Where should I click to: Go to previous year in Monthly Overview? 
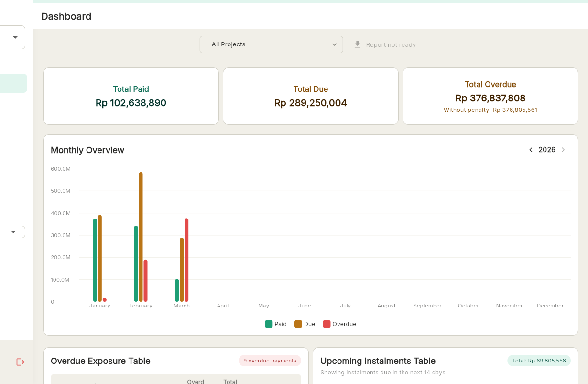point(531,150)
